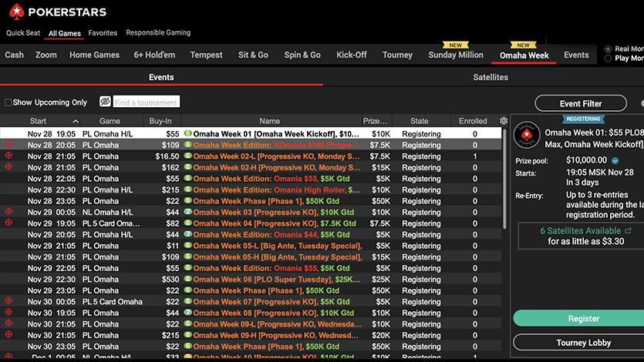Image resolution: width=644 pixels, height=362 pixels.
Task: Click the tournament list vertical scrollbar
Action: [x=504, y=179]
